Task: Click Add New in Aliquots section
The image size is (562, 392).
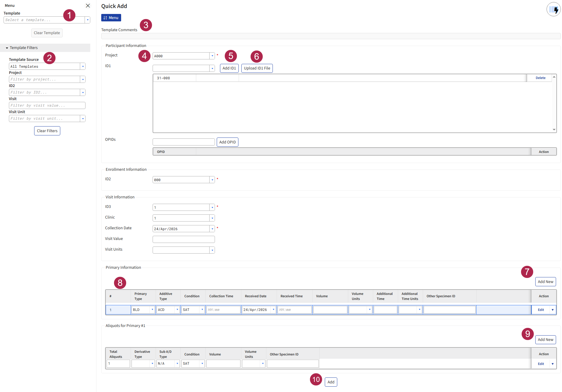Action: [545, 340]
